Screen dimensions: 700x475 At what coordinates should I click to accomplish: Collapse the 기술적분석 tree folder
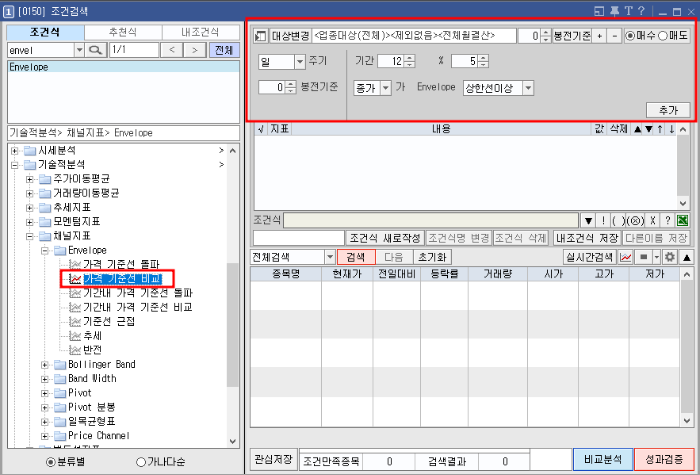[x=15, y=165]
